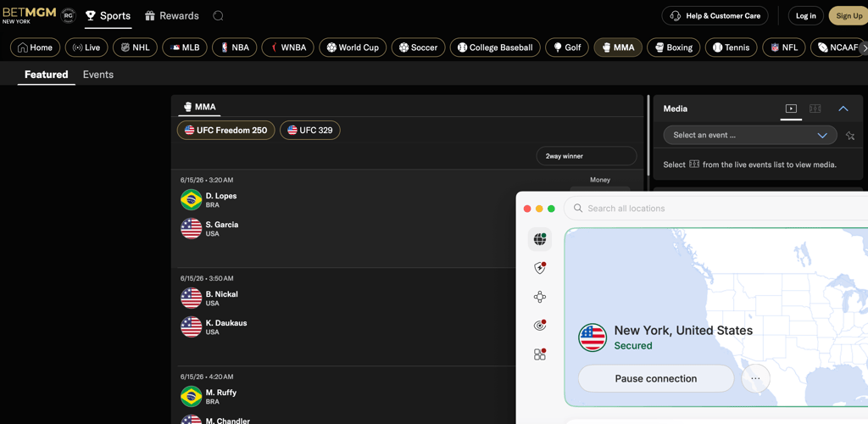Screen dimensions: 868x424
Task: Open the Live events pill
Action: 86,47
